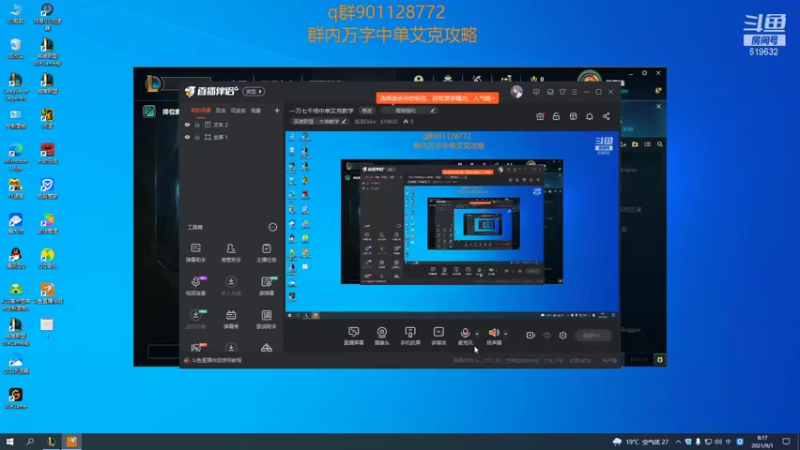
Task: Show hidden system tray icons
Action: (678, 442)
